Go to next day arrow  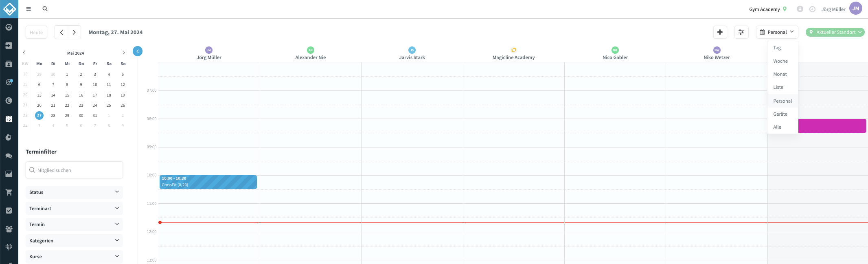coord(74,32)
